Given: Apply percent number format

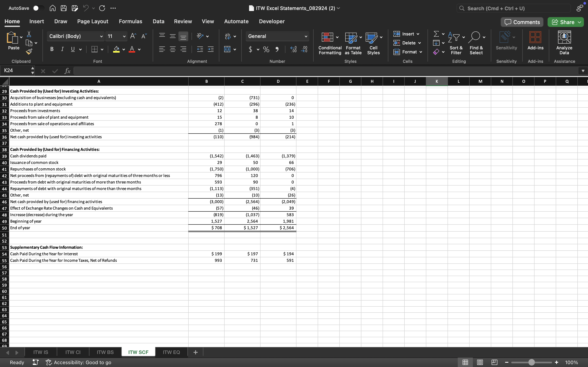Looking at the screenshot, I should pyautogui.click(x=266, y=49).
